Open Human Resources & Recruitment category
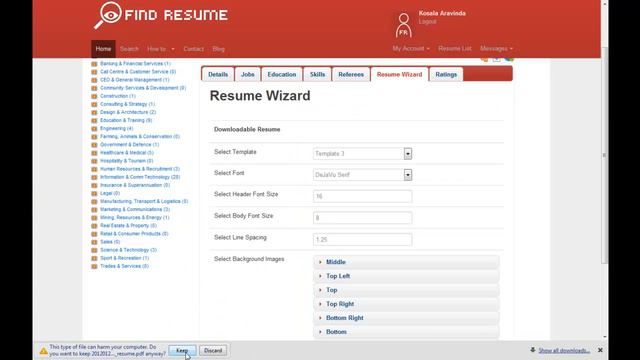 [x=140, y=169]
